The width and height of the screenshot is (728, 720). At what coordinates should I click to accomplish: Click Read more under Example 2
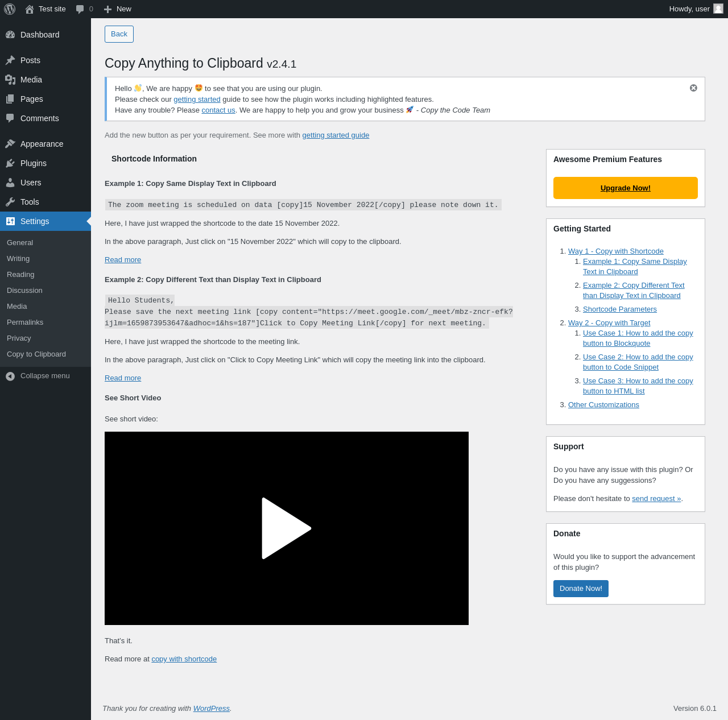pos(123,378)
